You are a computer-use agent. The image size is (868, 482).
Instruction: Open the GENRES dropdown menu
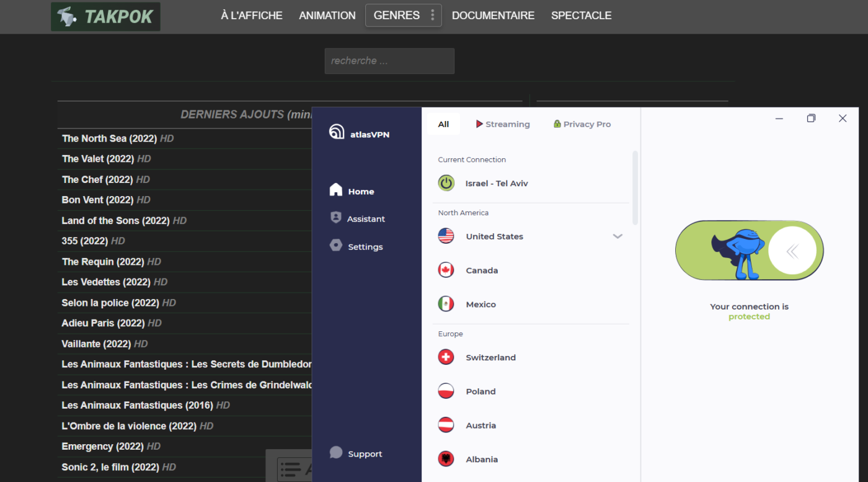(404, 16)
